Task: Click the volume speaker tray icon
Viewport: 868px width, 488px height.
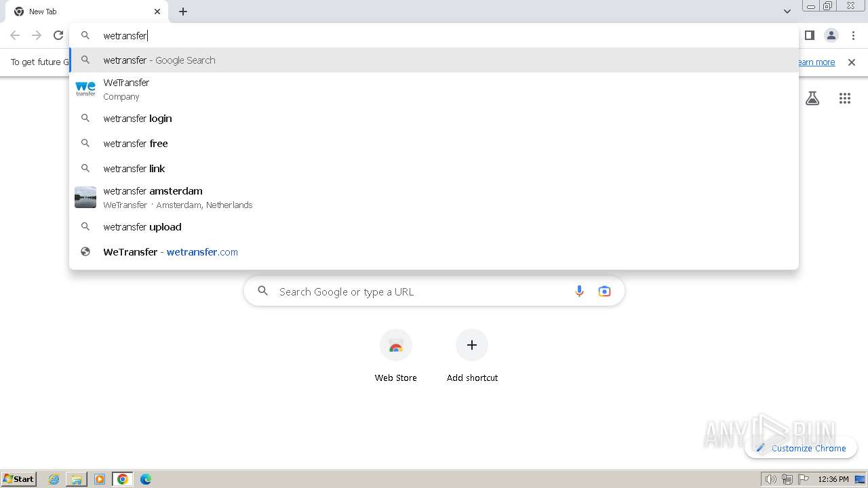Action: tap(770, 479)
